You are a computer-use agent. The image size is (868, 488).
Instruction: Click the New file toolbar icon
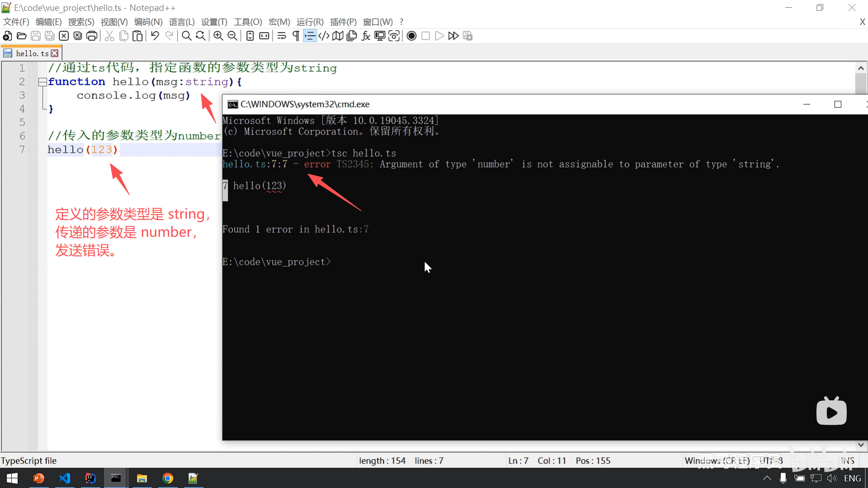click(7, 36)
